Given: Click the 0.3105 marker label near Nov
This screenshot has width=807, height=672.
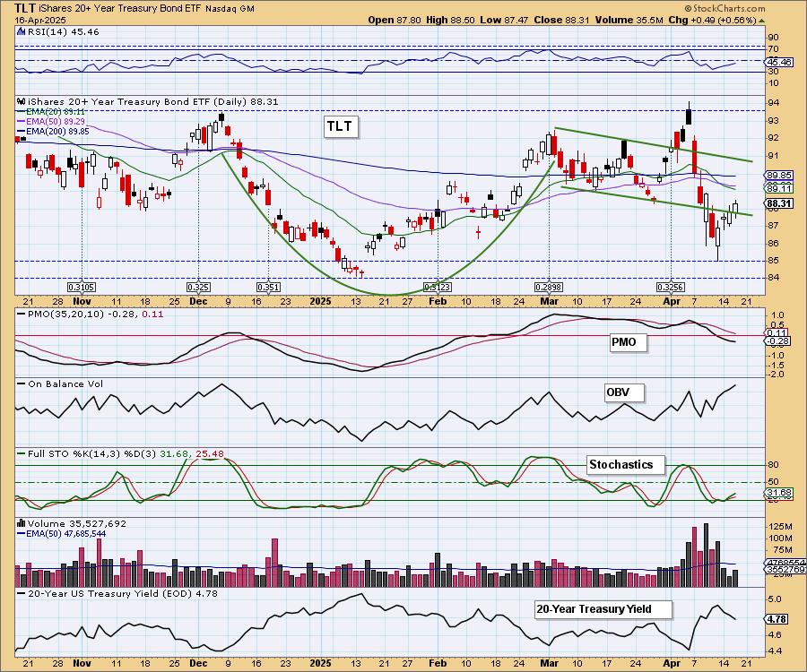Looking at the screenshot, I should [82, 287].
